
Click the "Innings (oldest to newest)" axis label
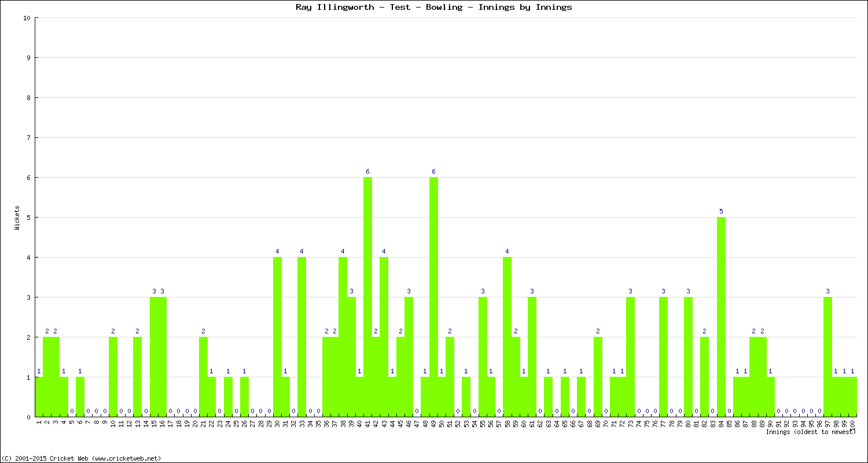pyautogui.click(x=811, y=432)
